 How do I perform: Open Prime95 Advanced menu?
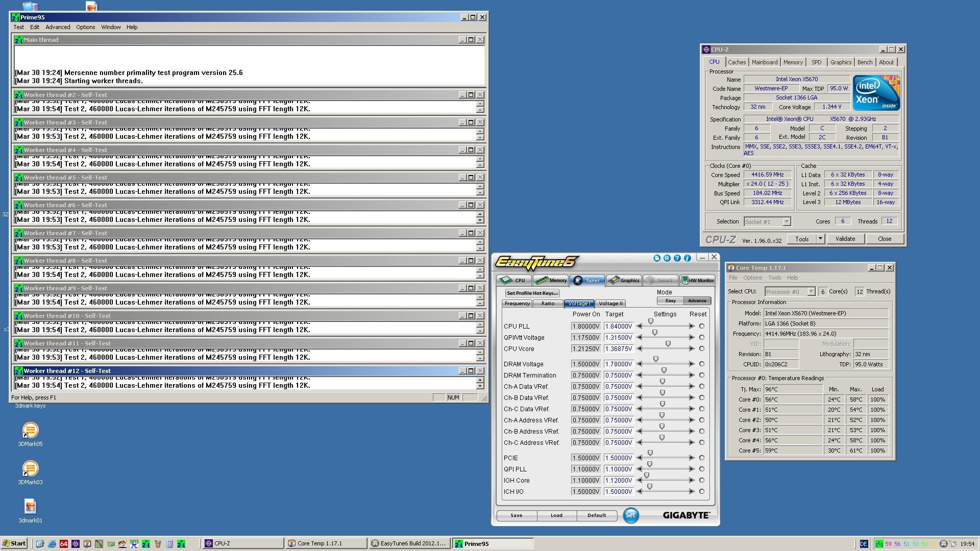[58, 28]
